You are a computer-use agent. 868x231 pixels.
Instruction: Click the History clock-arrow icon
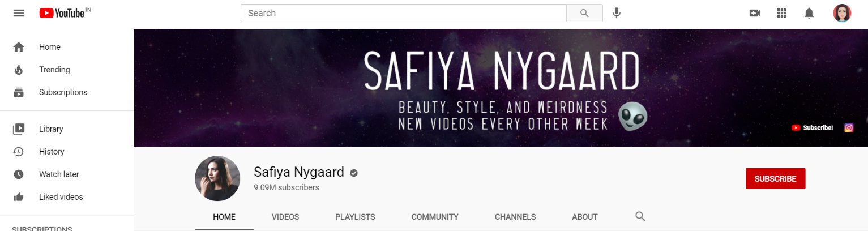tap(19, 152)
